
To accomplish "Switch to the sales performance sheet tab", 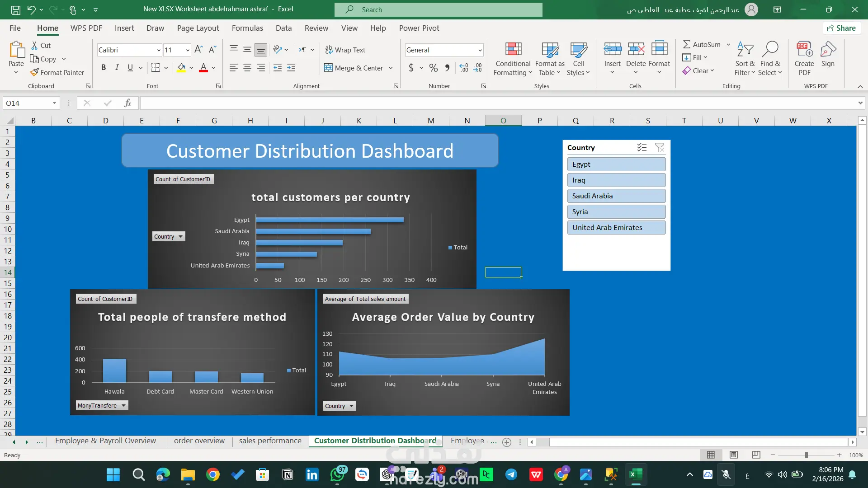I will pyautogui.click(x=270, y=441).
